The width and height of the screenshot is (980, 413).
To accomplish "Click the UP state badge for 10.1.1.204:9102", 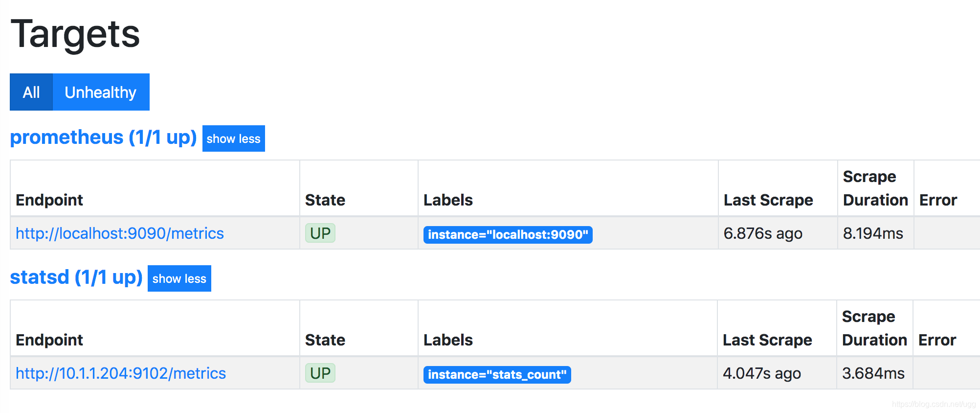I will [320, 373].
